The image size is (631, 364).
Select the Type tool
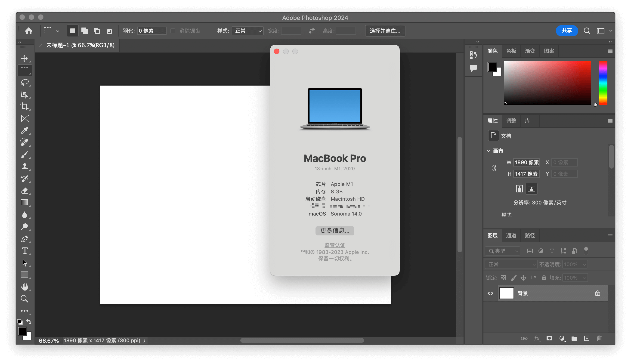[x=25, y=250]
